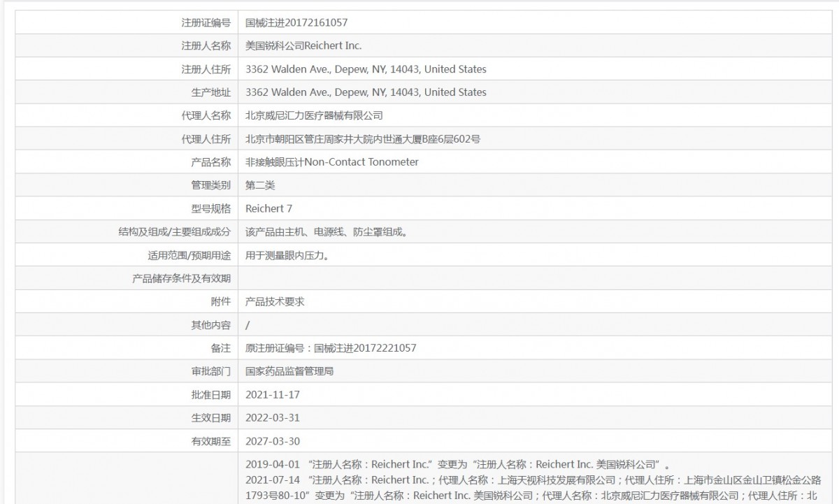This screenshot has width=839, height=504.
Task: Click the 结构及组成/主要组成成分 row label
Action: 174,232
